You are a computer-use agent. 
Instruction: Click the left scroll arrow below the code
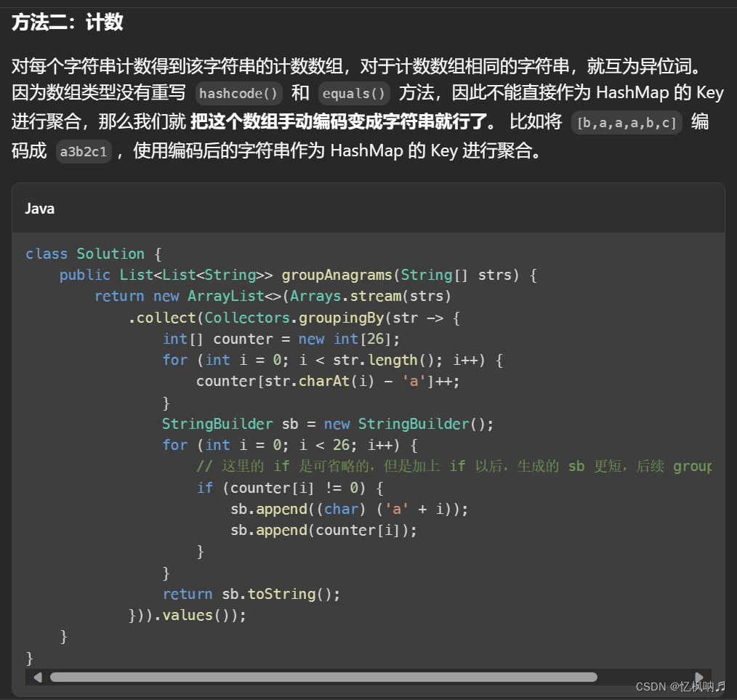[x=38, y=677]
